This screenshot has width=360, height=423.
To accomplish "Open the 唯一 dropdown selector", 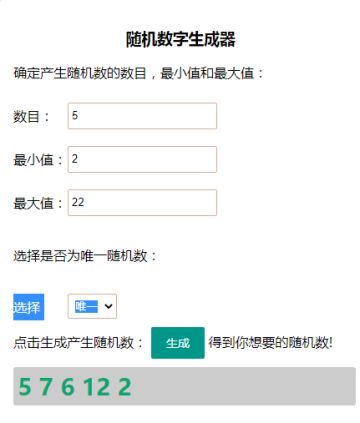I will pyautogui.click(x=92, y=306).
